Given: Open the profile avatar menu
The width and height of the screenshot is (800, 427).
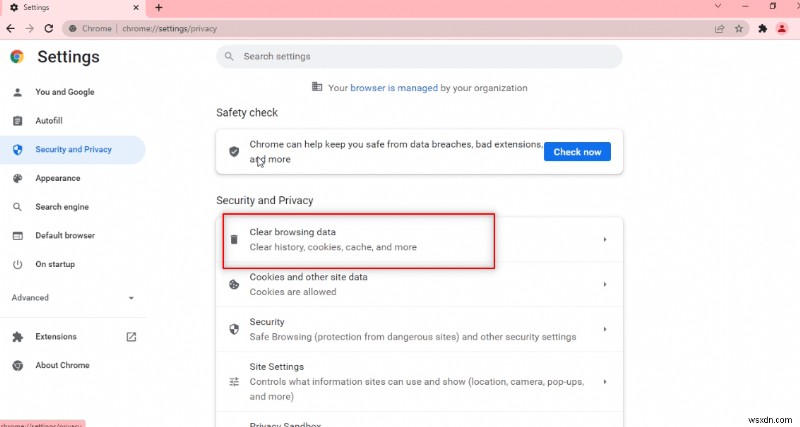Looking at the screenshot, I should coord(782,29).
